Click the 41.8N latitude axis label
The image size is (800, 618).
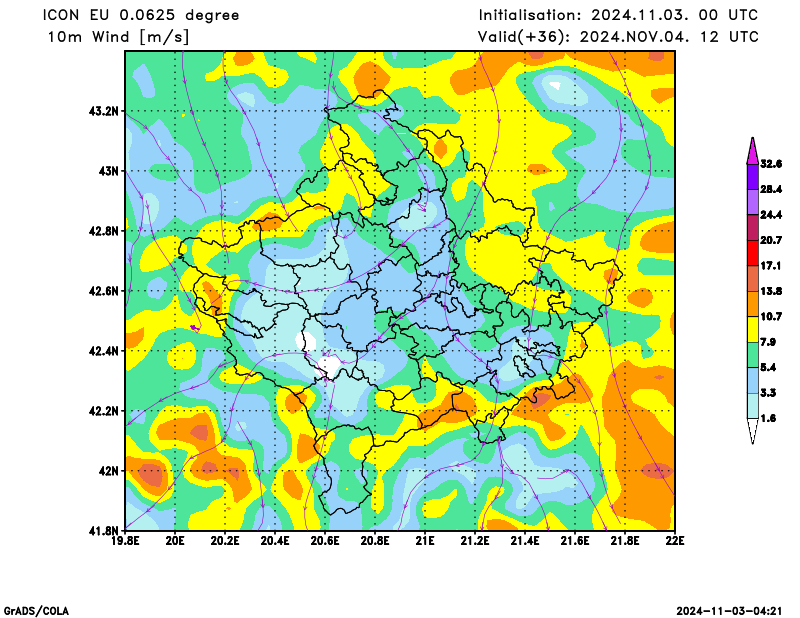[x=104, y=531]
